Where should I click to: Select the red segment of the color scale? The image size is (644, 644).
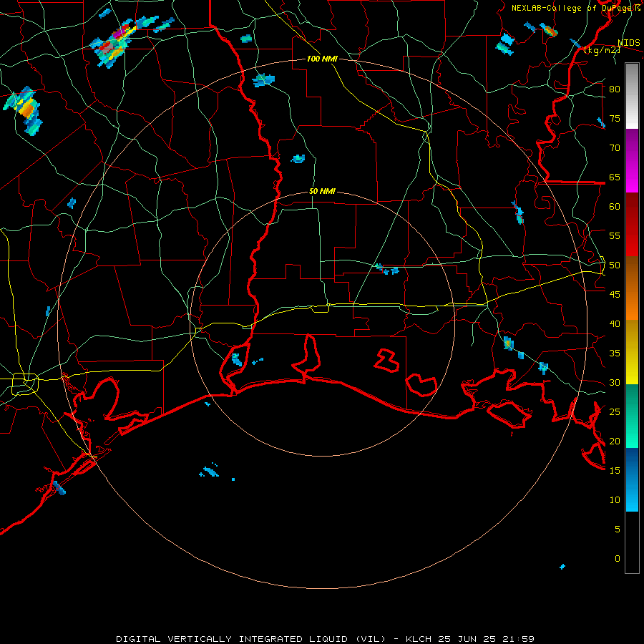(632, 225)
